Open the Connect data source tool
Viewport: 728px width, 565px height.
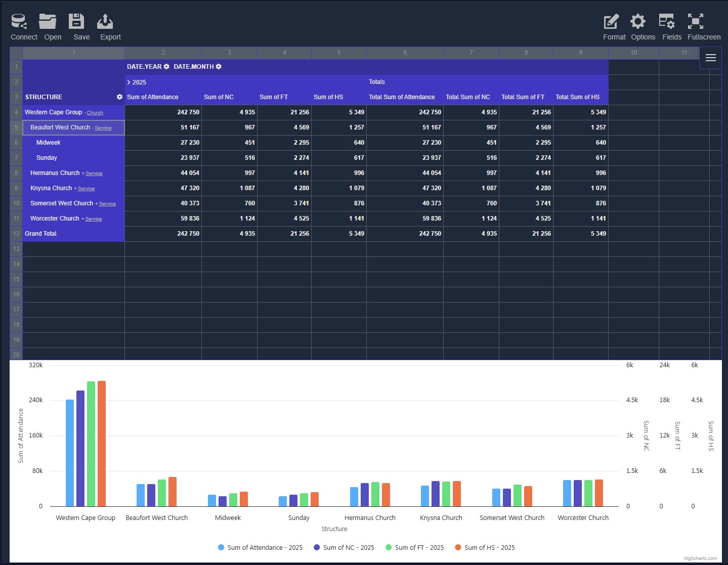click(23, 24)
